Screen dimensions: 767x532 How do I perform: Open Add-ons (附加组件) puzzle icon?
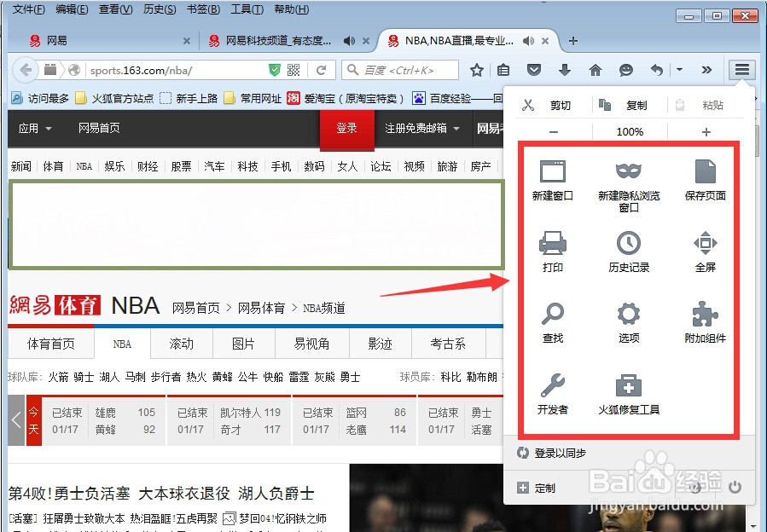(706, 314)
